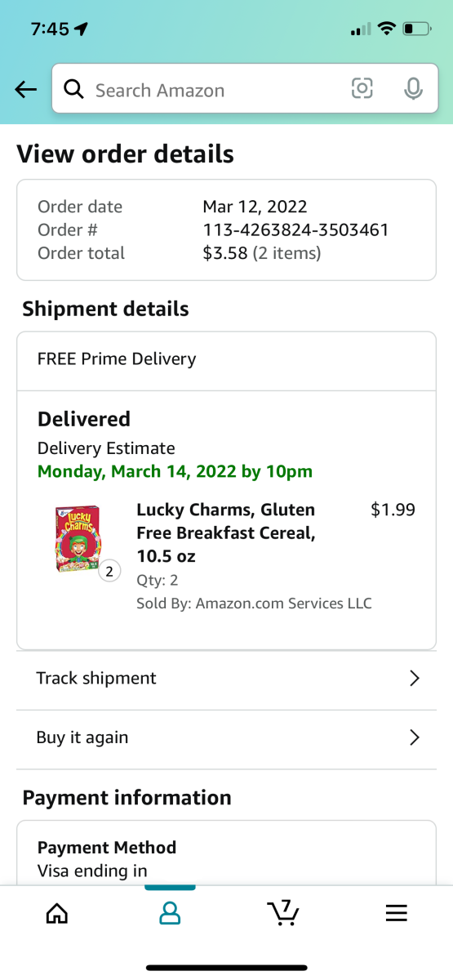Tap the FREE Prime Delivery header
This screenshot has height=980, width=453.
pyautogui.click(x=117, y=359)
